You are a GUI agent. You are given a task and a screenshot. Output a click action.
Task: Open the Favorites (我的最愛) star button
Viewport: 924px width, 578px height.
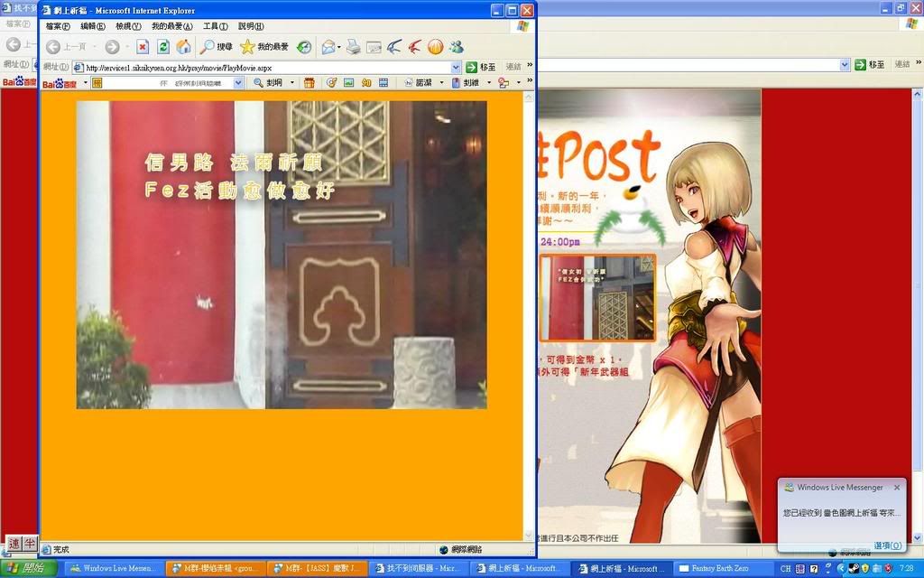click(264, 47)
